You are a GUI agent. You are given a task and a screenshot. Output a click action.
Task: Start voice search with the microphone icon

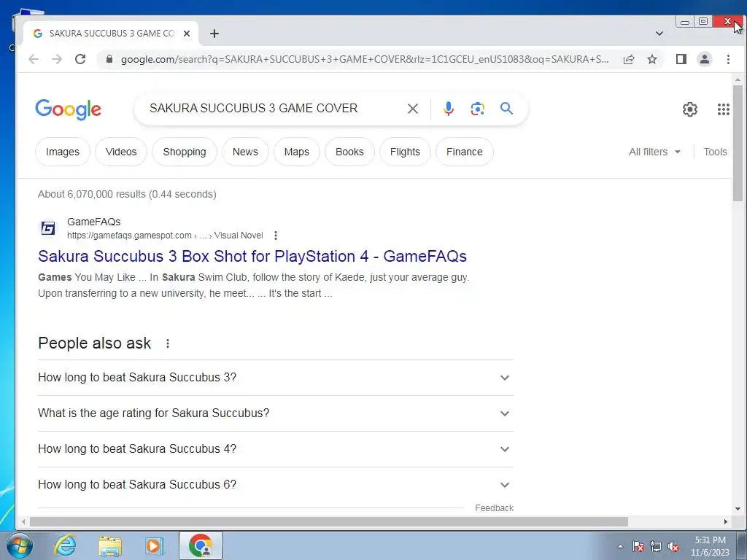coord(448,109)
